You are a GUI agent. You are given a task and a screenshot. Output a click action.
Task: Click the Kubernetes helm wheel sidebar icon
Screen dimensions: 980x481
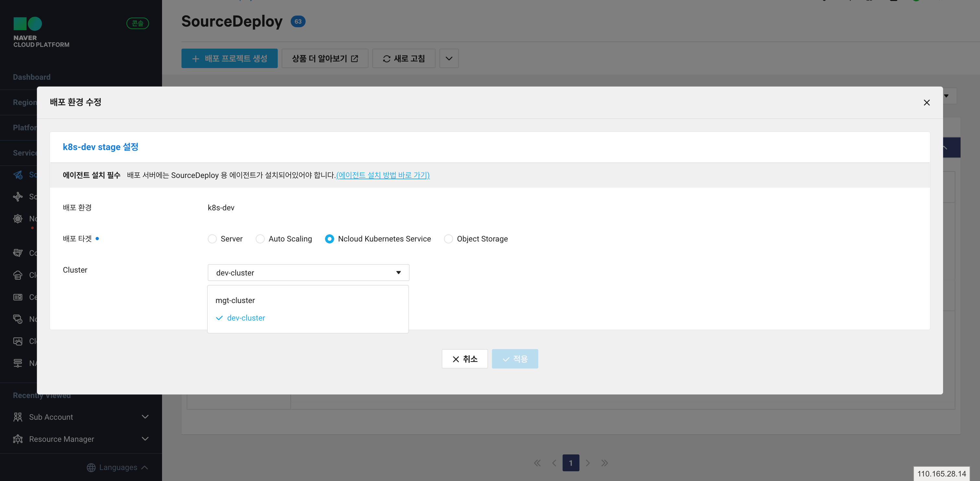(18, 218)
